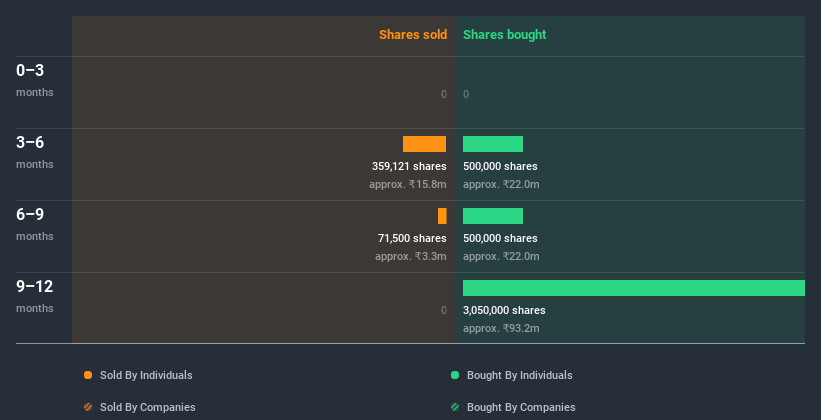Click the approx. ₹93.2m bought amount
This screenshot has height=420, width=821.
501,328
